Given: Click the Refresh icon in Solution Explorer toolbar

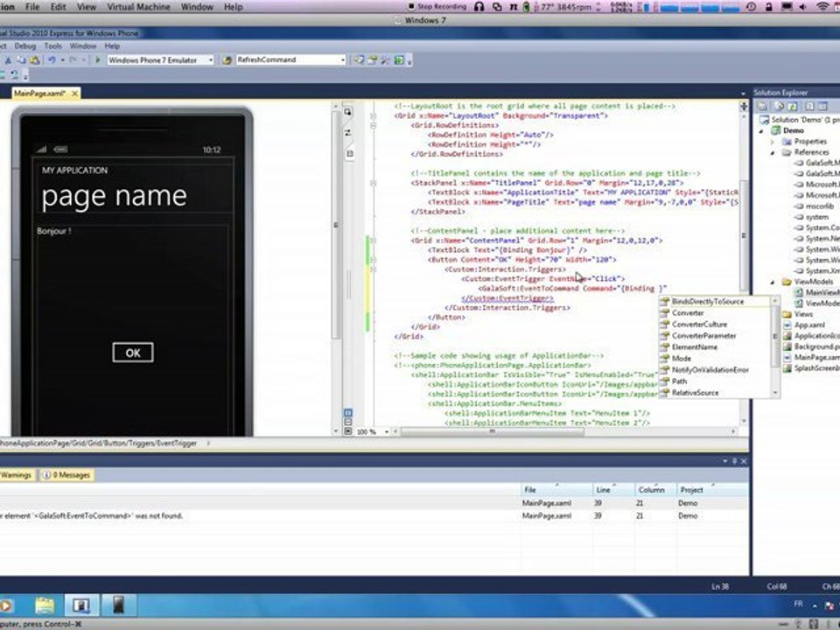Looking at the screenshot, I should [793, 106].
